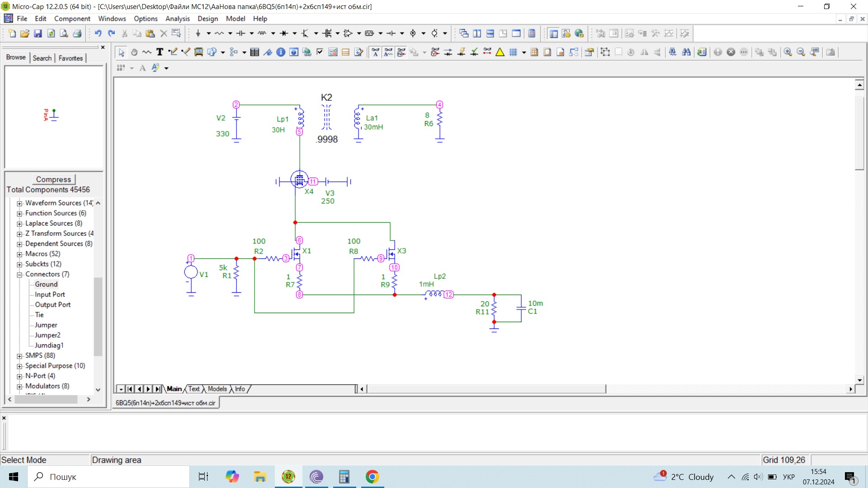Select Output Port in component tree
Viewport: 868px width, 488px height.
pyautogui.click(x=52, y=305)
